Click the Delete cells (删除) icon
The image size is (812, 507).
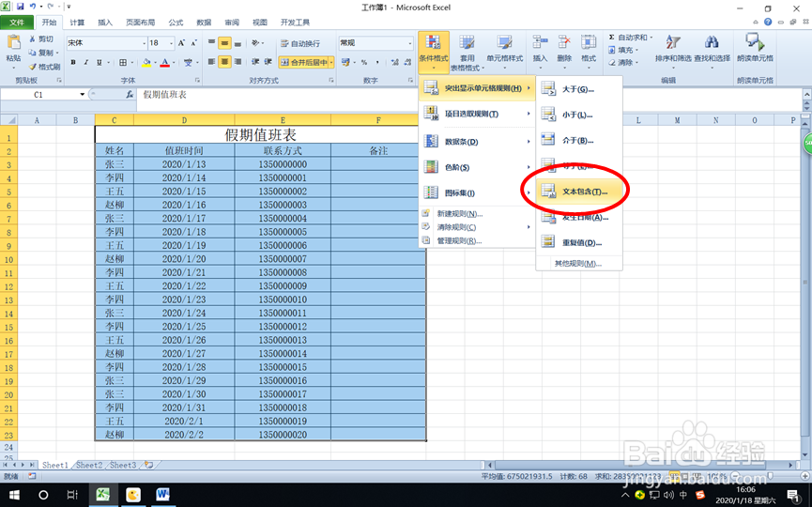[564, 43]
